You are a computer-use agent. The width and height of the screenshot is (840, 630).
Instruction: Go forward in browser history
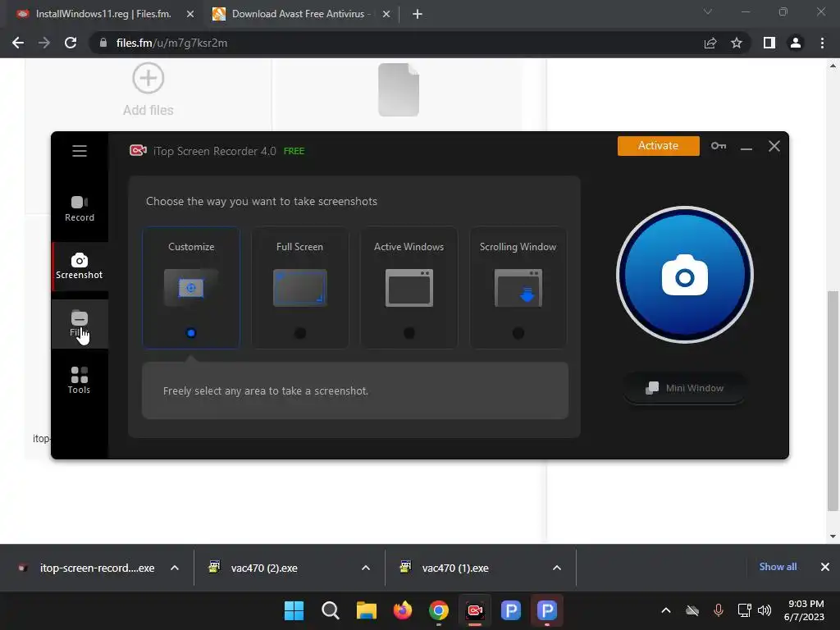[44, 43]
